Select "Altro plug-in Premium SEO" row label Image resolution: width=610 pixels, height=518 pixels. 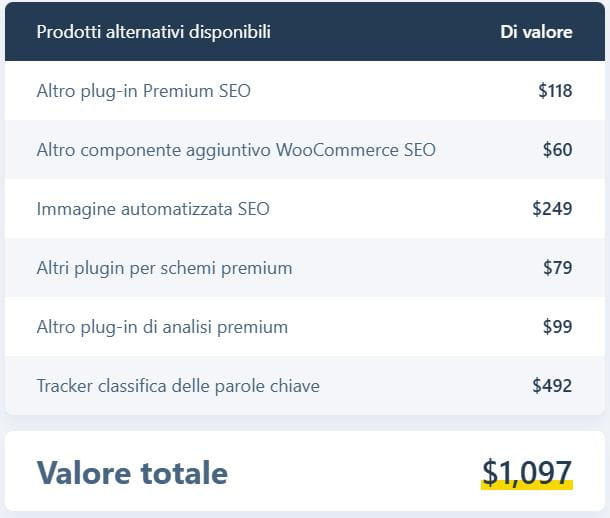coord(143,91)
